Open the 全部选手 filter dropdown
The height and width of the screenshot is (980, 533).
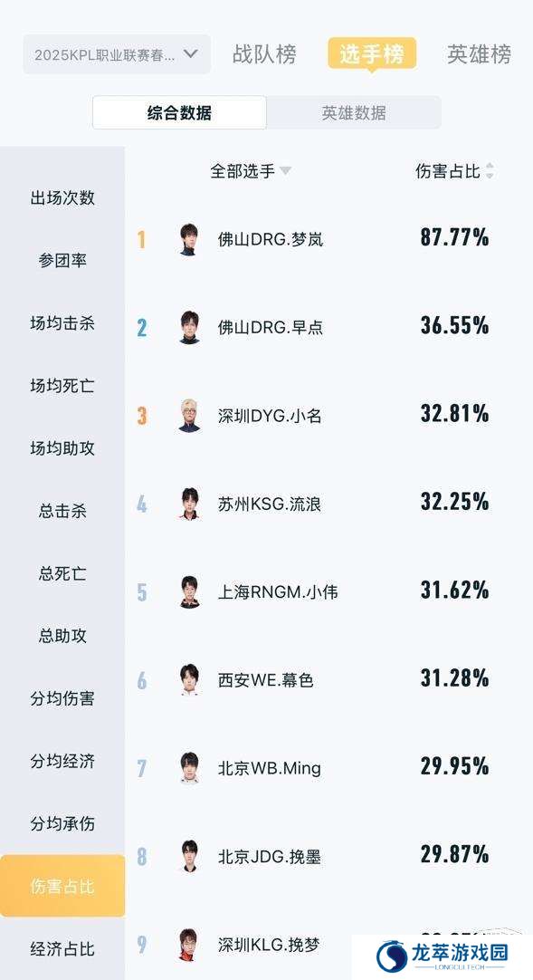[251, 171]
